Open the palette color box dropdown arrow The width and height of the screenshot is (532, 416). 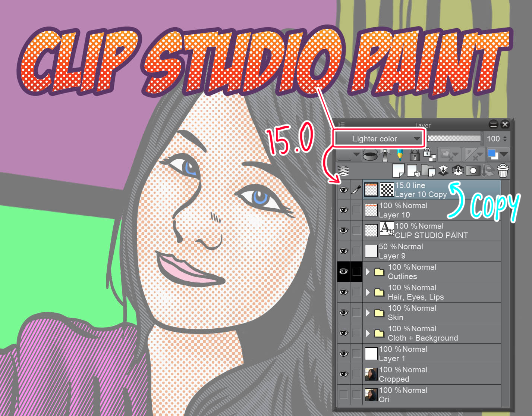(356, 154)
